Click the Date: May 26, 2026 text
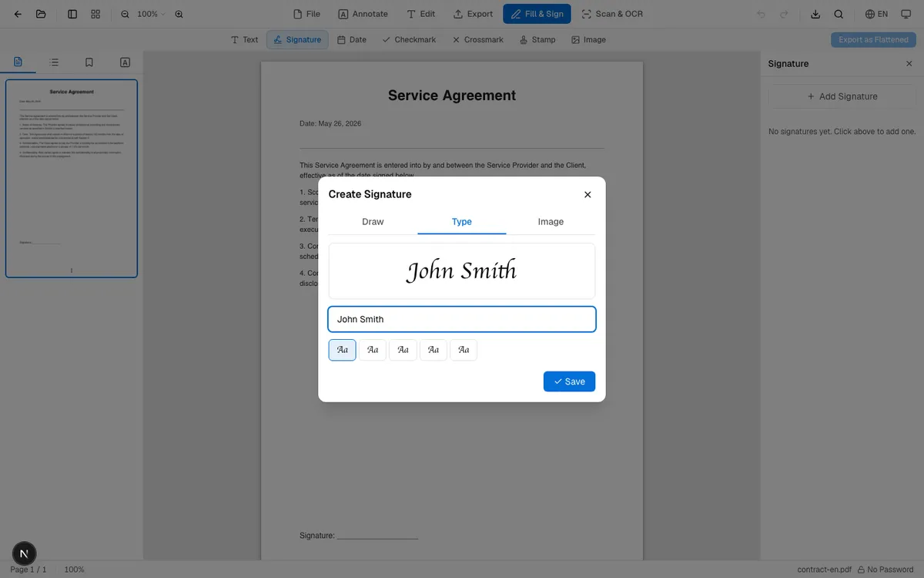This screenshot has width=924, height=578. point(330,123)
